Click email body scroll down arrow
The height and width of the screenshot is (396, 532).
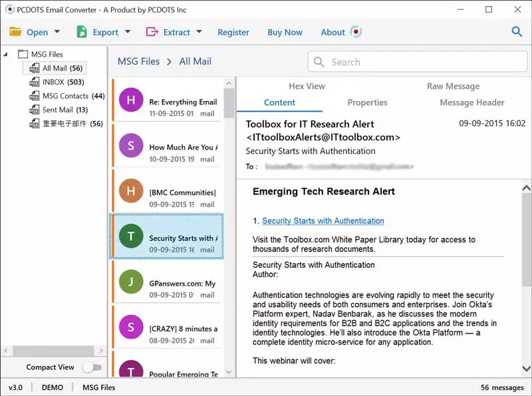tap(527, 368)
